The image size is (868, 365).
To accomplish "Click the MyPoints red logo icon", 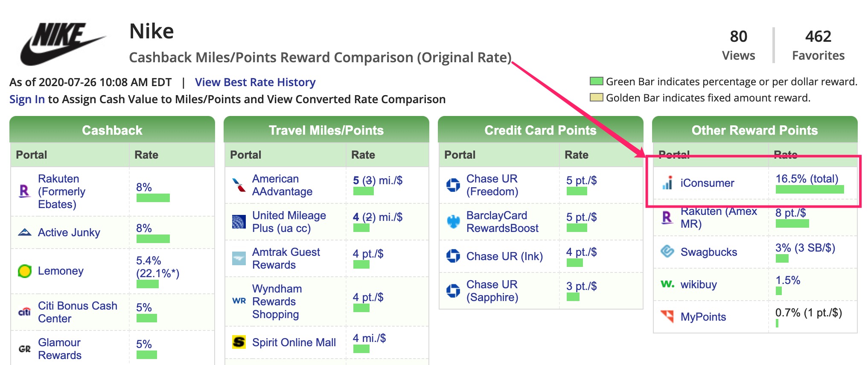I will pos(667,316).
